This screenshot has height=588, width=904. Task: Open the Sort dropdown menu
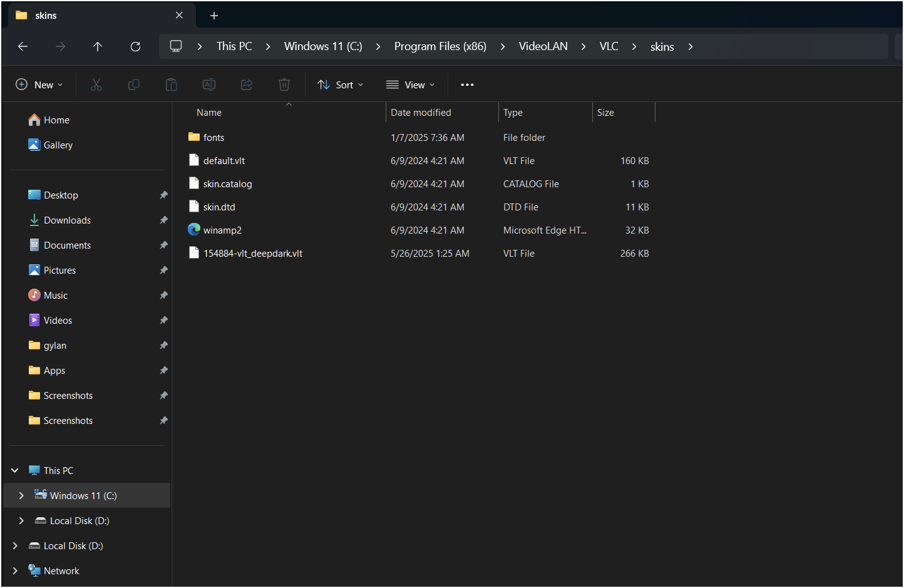point(341,85)
